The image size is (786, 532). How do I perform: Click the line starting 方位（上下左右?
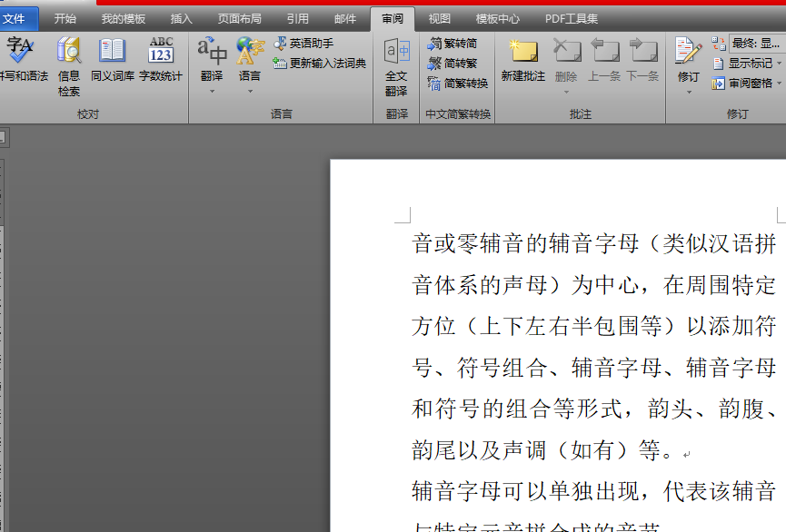click(593, 326)
